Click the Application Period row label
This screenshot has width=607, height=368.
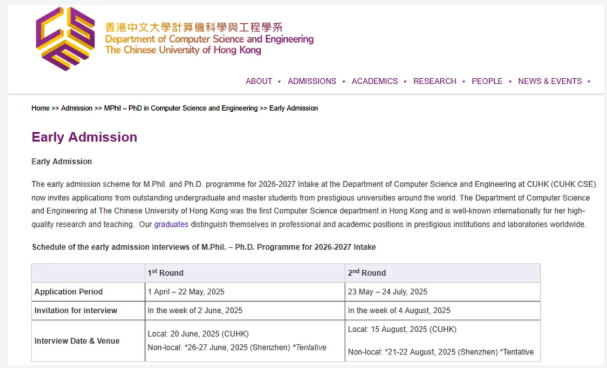[x=69, y=292]
